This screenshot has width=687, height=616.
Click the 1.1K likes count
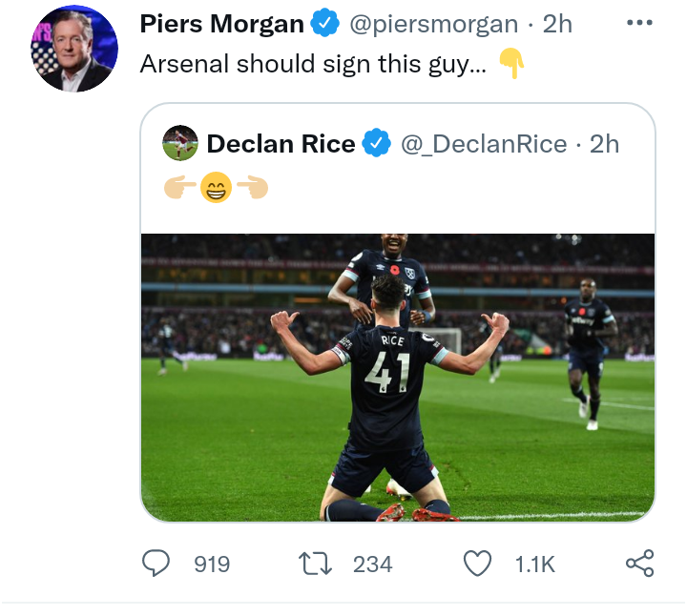coord(534,565)
